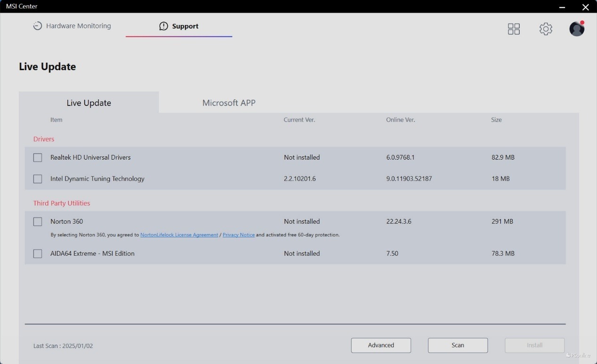Viewport: 597px width, 364px height.
Task: Check the Intel Dynamic Tuning Technology box
Action: pos(38,179)
